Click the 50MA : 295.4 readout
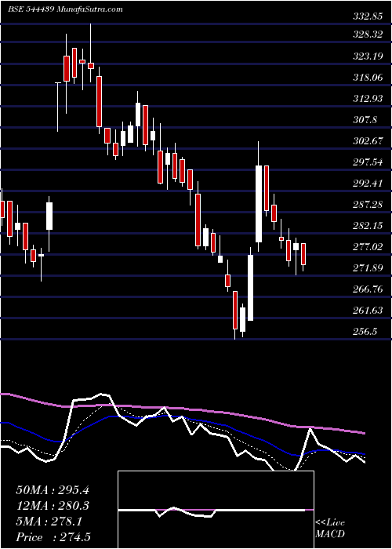 point(53,490)
